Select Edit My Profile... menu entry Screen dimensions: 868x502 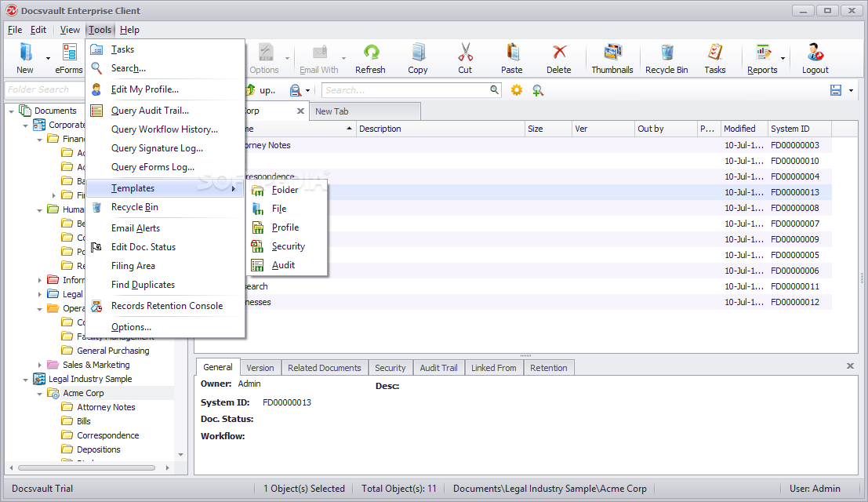pos(165,89)
